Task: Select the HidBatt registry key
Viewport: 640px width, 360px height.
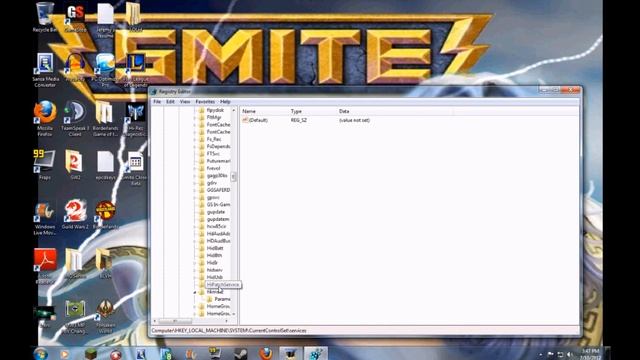Action: (215, 248)
